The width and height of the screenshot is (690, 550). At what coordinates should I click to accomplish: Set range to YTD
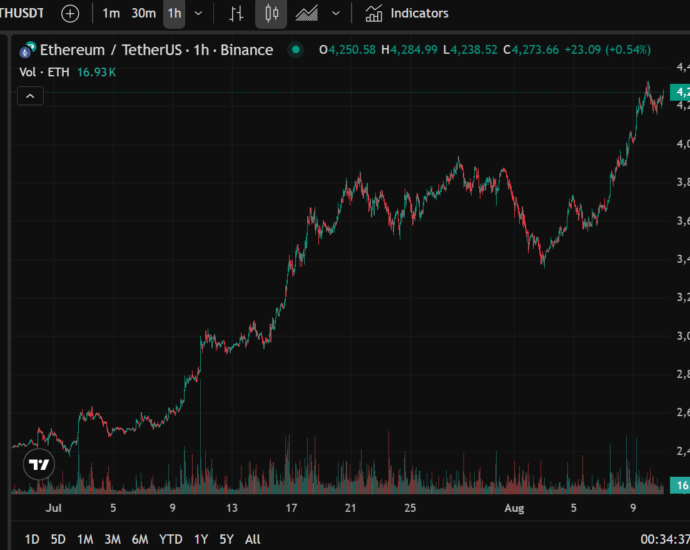(x=171, y=539)
